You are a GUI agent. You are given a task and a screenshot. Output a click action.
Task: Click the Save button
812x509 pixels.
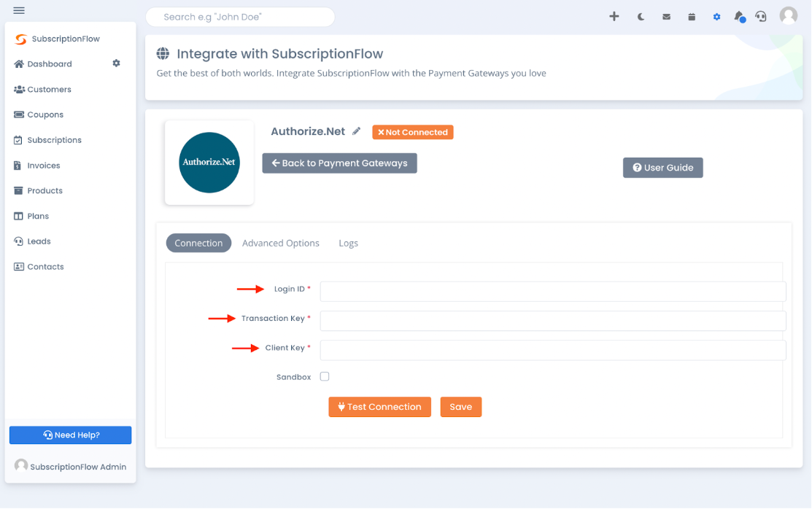coord(461,407)
